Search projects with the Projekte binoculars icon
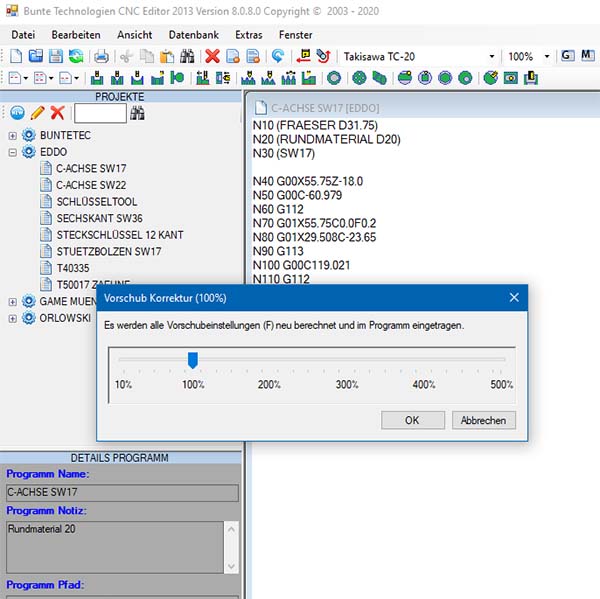The image size is (600, 599). [137, 113]
